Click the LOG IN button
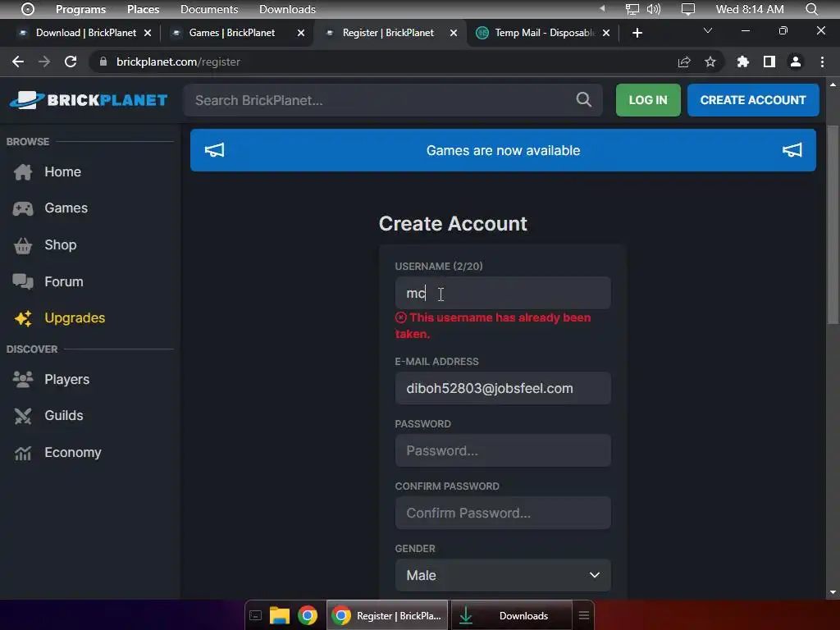The width and height of the screenshot is (840, 630). (x=648, y=100)
